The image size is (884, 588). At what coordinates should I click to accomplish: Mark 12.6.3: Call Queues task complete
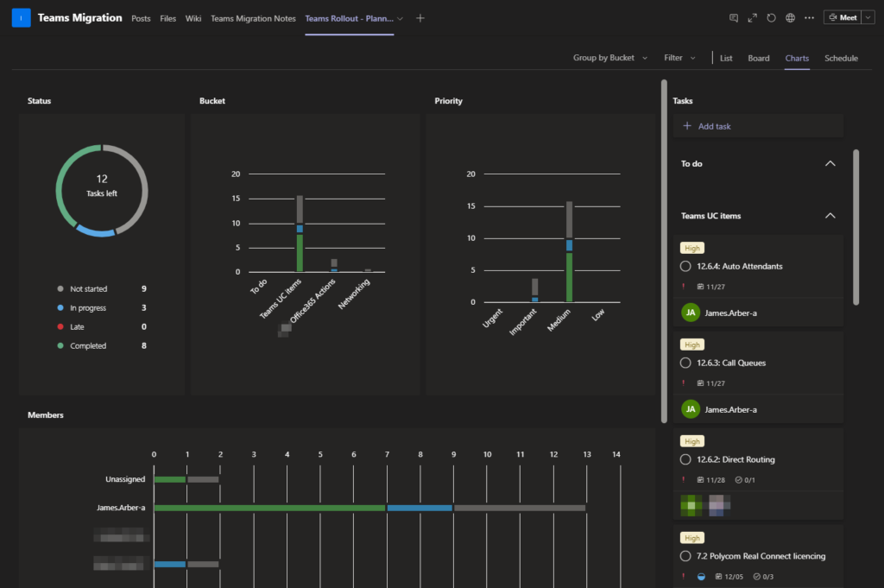coord(685,363)
